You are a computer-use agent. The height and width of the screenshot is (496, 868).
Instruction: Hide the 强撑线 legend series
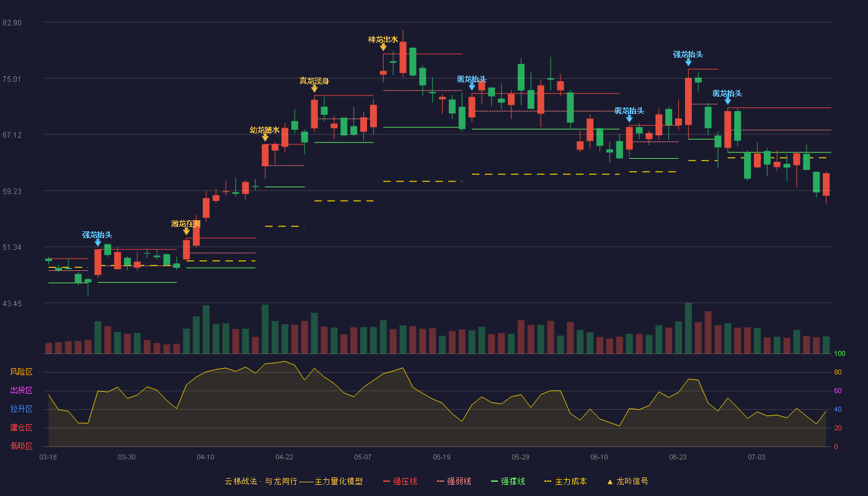point(508,481)
